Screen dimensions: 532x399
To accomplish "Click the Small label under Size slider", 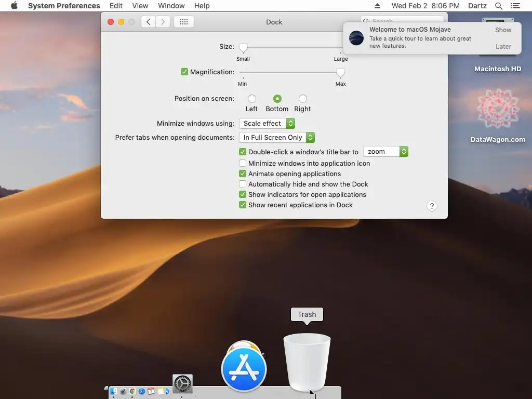I will click(x=243, y=59).
